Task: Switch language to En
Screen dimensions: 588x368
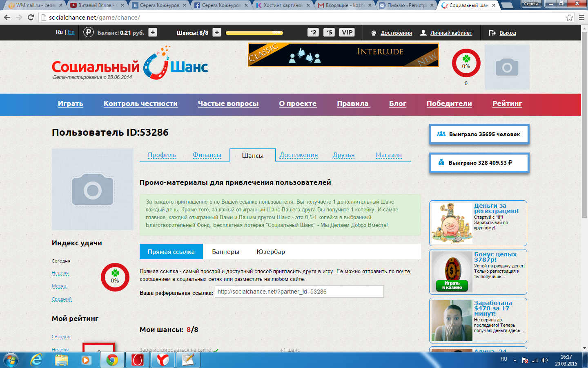Action: 71,32
